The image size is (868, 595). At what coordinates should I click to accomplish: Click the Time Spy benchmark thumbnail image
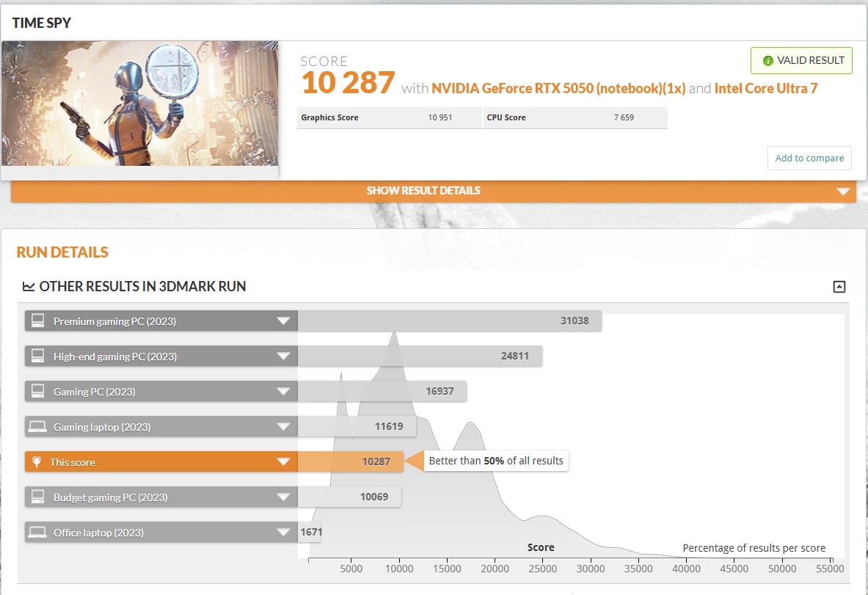(139, 103)
